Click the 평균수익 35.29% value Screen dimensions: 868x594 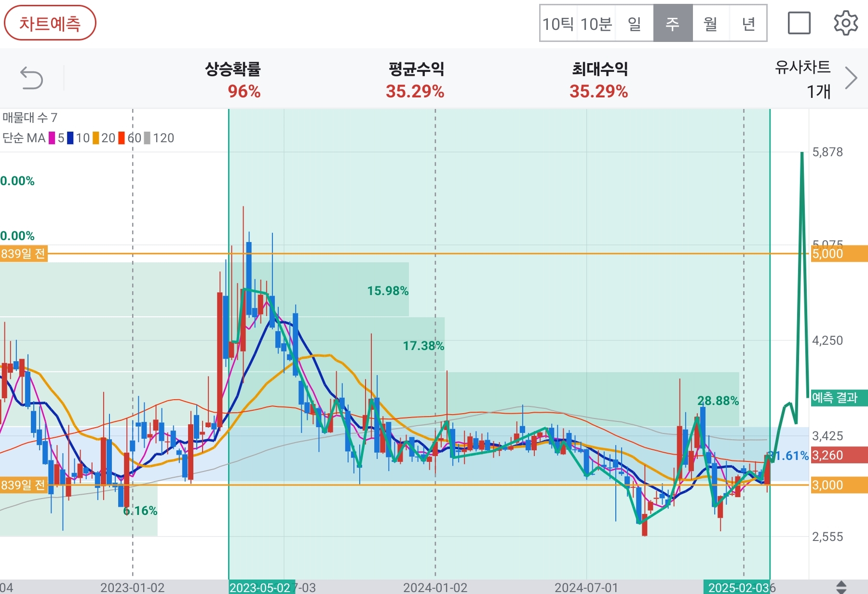(x=415, y=91)
